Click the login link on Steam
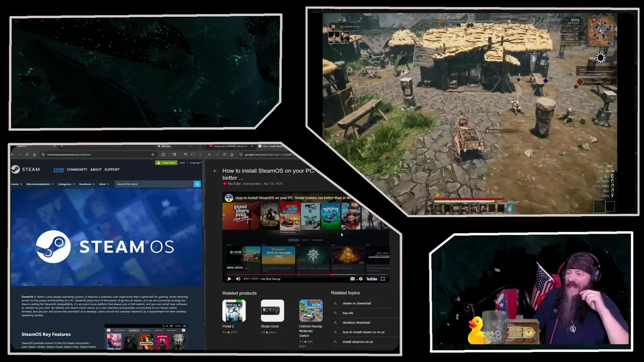Screen dimensions: 644x362 [x=182, y=163]
